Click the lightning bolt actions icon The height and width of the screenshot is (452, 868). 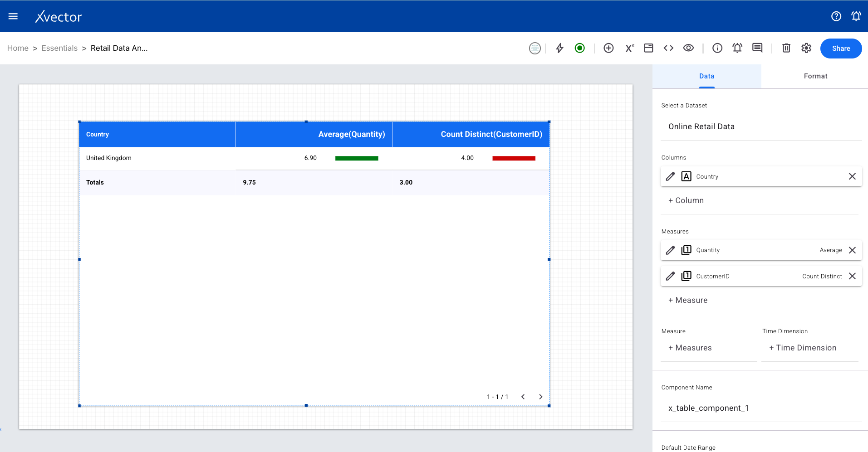coord(559,48)
